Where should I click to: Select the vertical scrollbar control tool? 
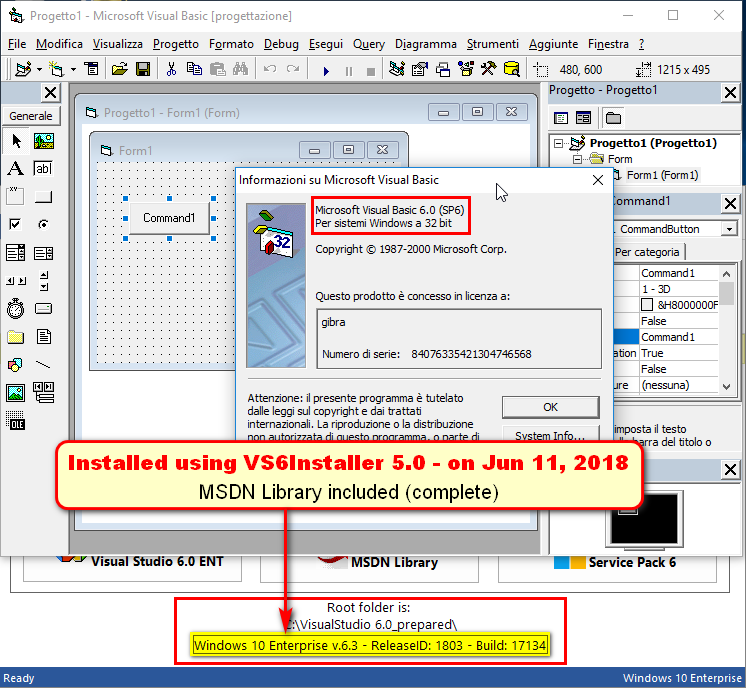pos(43,281)
